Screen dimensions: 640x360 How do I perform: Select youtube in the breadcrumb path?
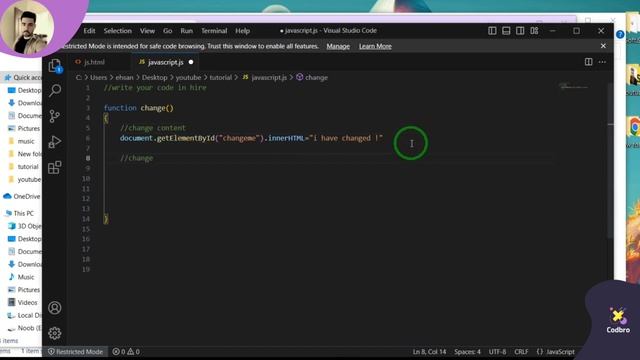point(188,77)
